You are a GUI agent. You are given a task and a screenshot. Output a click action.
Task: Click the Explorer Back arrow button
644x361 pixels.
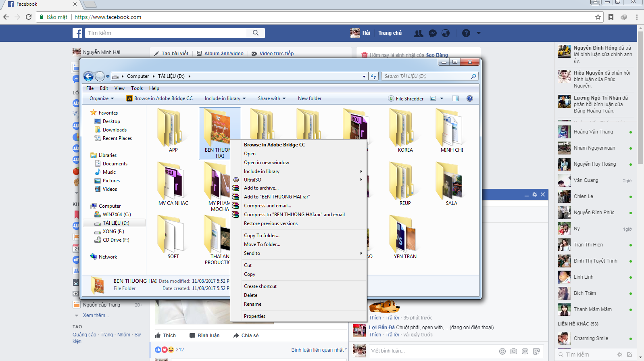tap(89, 76)
